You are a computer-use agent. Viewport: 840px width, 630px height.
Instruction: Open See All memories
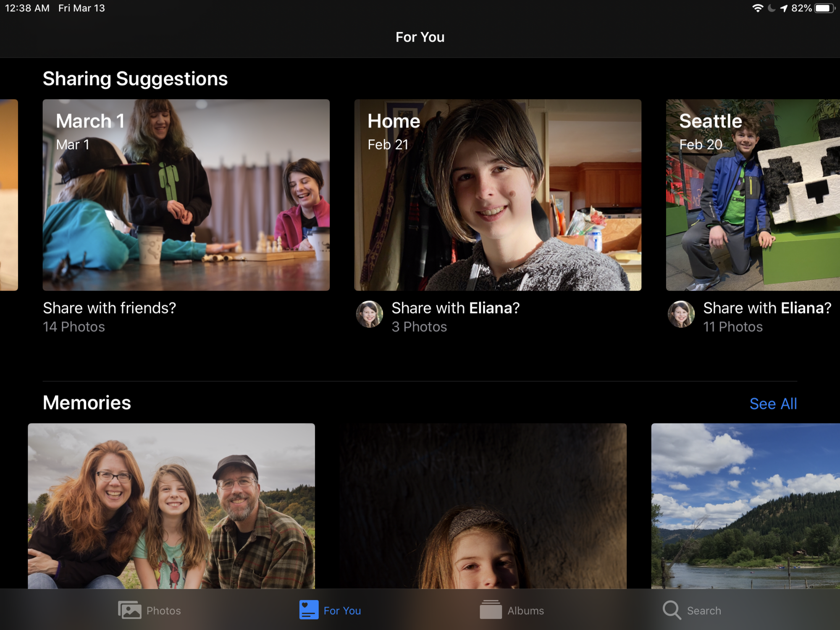pyautogui.click(x=773, y=404)
